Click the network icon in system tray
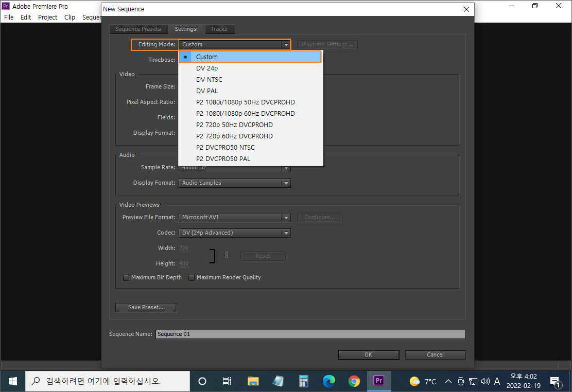Image resolution: width=572 pixels, height=392 pixels. (x=473, y=381)
